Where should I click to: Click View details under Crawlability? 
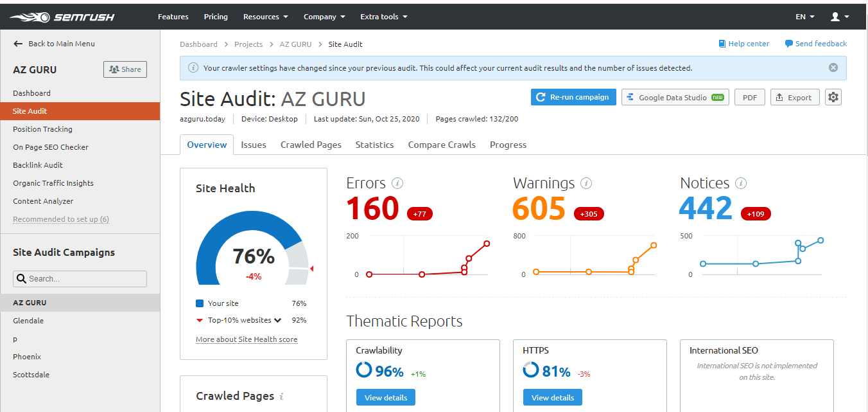(386, 397)
